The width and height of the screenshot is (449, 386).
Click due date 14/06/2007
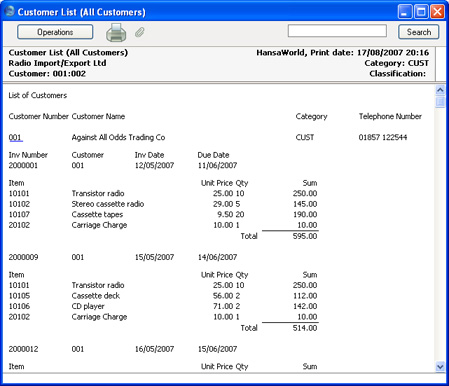(x=217, y=257)
